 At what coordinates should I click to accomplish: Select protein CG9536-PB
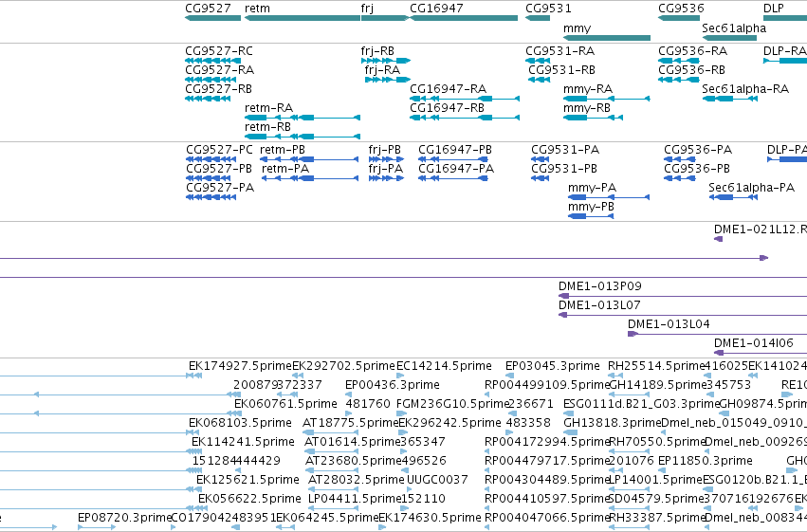pyautogui.click(x=680, y=178)
